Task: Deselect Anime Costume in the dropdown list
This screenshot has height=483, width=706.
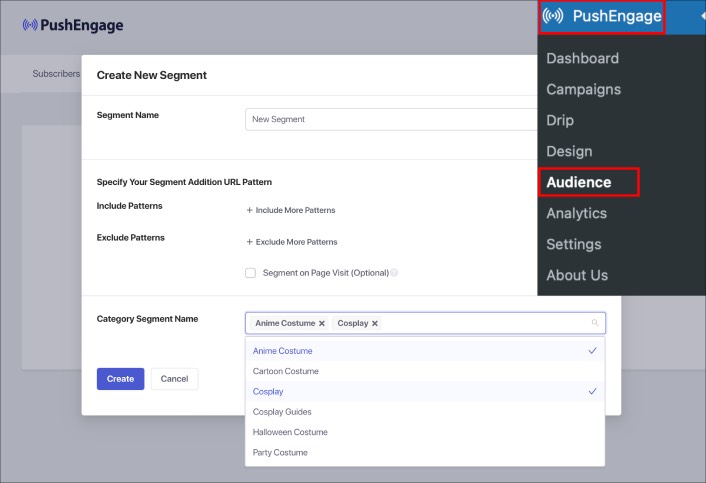Action: tap(425, 351)
